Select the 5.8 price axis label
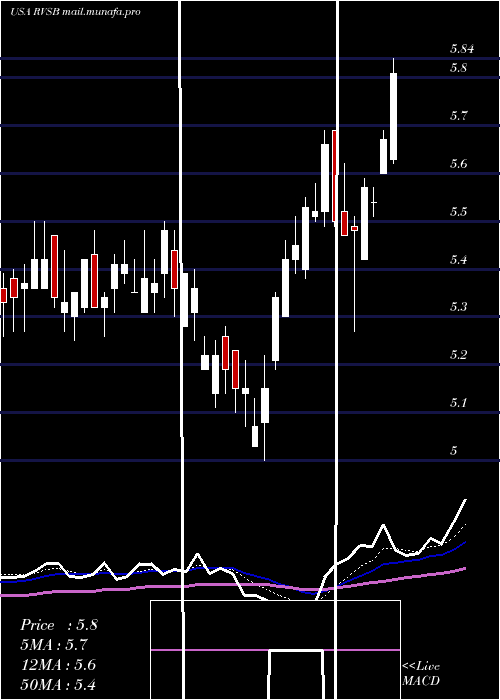500x700 pixels. [458, 68]
